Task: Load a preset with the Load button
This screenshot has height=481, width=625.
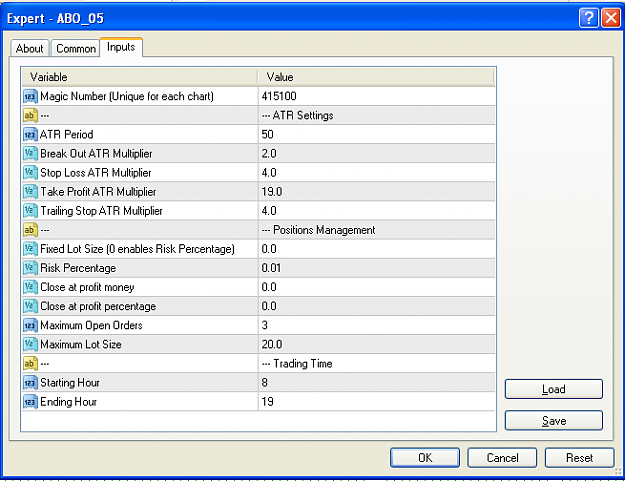Action: [x=554, y=389]
